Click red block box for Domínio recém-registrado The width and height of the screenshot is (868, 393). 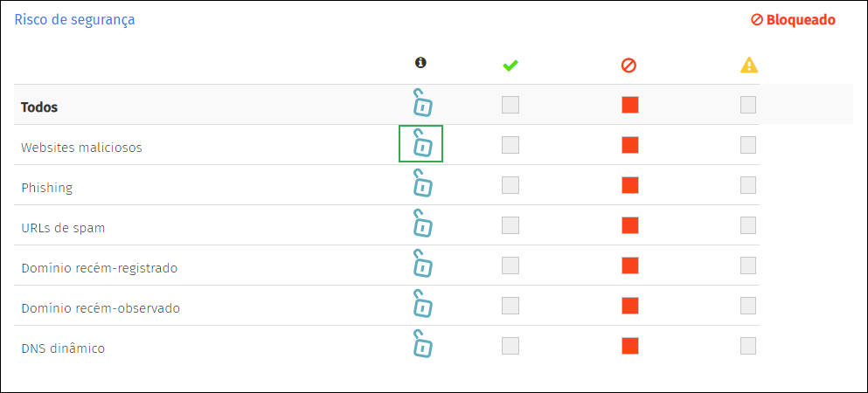[630, 265]
